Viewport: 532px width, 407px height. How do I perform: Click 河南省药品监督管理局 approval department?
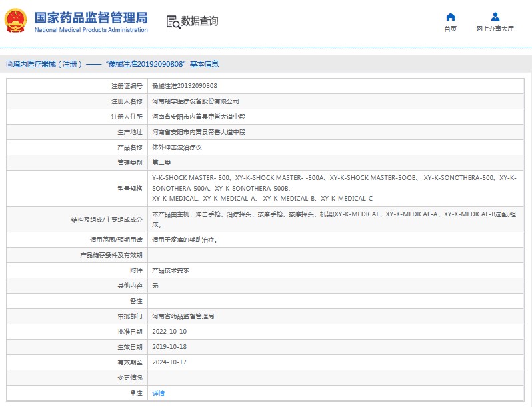click(183, 316)
